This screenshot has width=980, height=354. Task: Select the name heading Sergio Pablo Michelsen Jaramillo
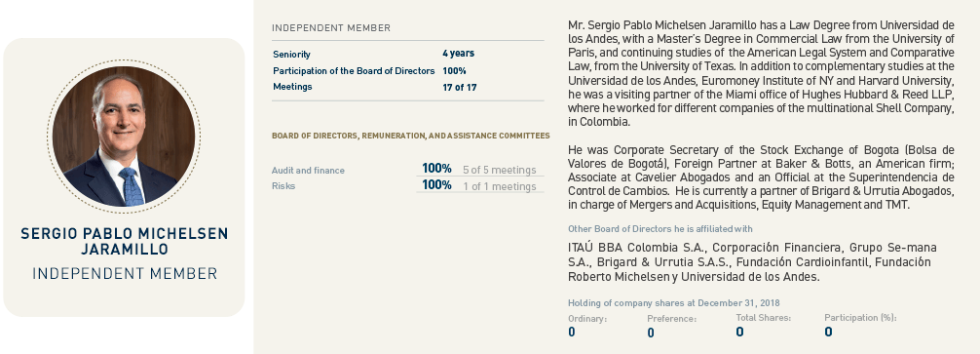pyautogui.click(x=125, y=242)
